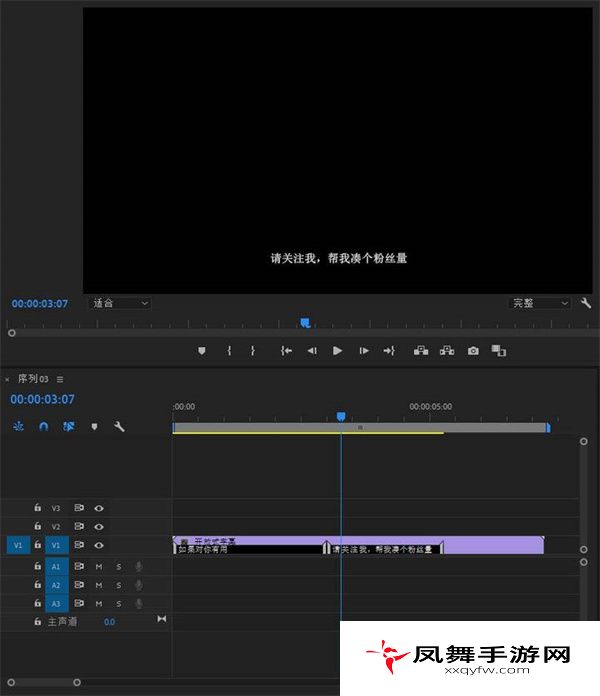600x696 pixels.
Task: Toggle lock on track A3
Action: point(38,603)
